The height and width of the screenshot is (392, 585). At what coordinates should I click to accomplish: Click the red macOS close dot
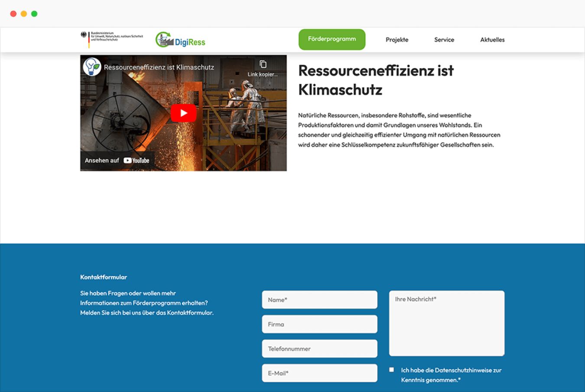(13, 14)
